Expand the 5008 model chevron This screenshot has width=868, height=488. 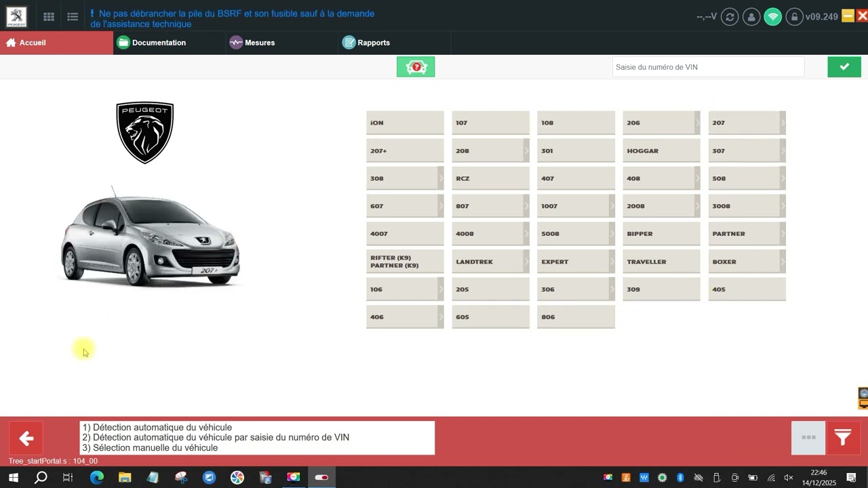tap(612, 234)
